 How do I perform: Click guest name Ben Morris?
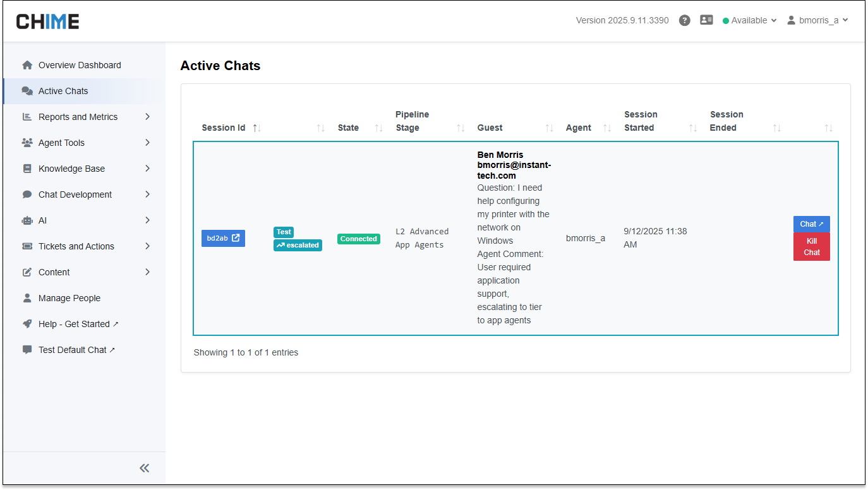[x=500, y=155]
